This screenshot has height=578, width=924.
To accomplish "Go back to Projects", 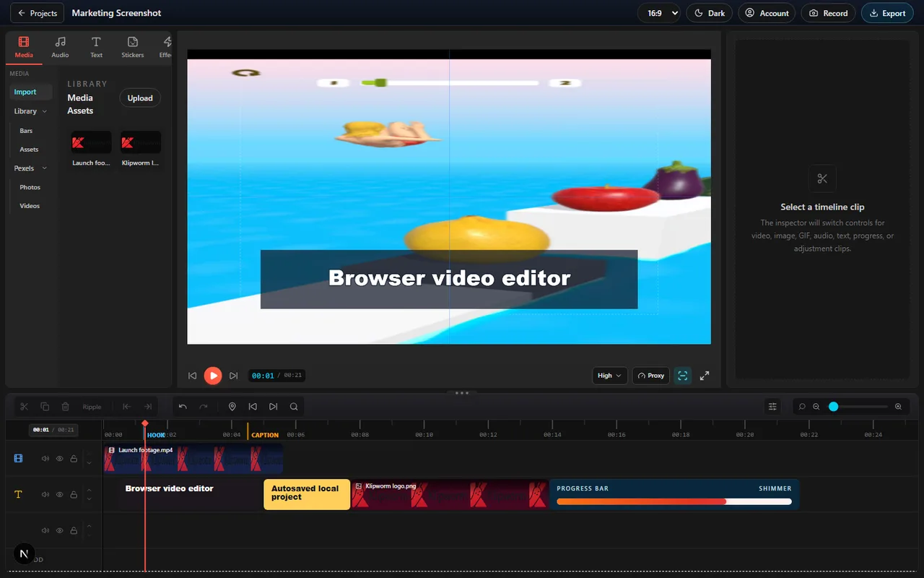I will [38, 13].
